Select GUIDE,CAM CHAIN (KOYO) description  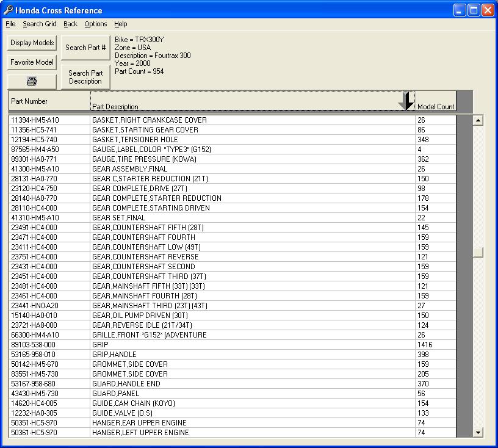click(x=253, y=403)
